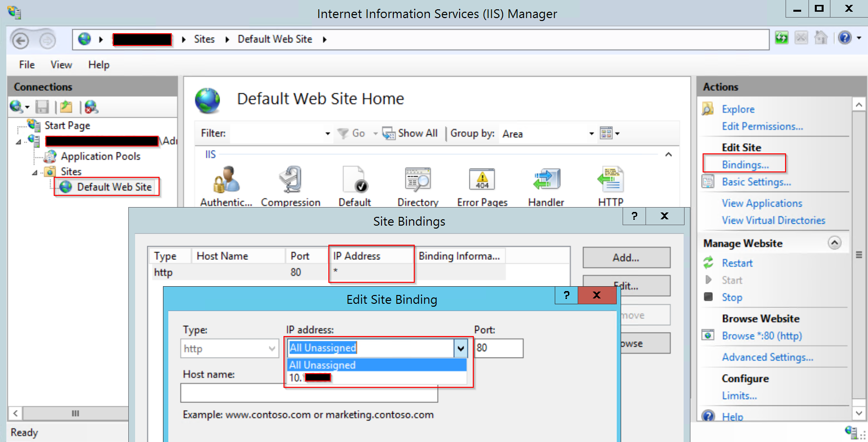Image resolution: width=868 pixels, height=442 pixels.
Task: Click View Virtual Directories link
Action: 773,220
